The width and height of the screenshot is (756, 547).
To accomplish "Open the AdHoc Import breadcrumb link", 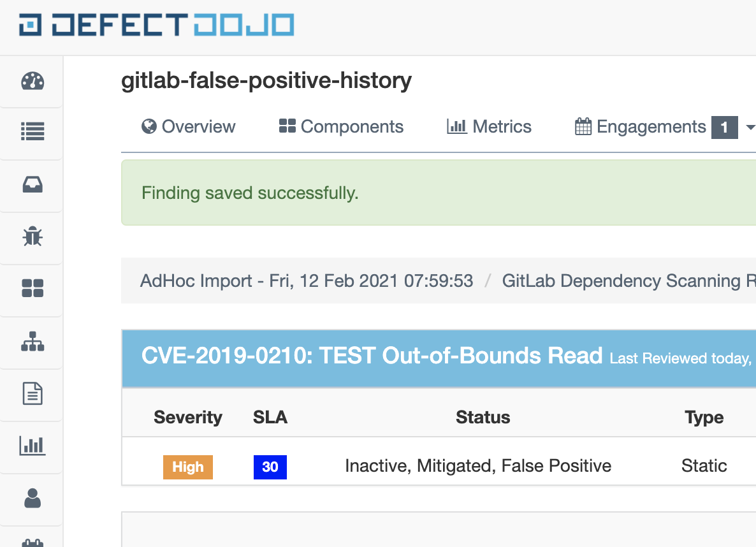I will [307, 281].
